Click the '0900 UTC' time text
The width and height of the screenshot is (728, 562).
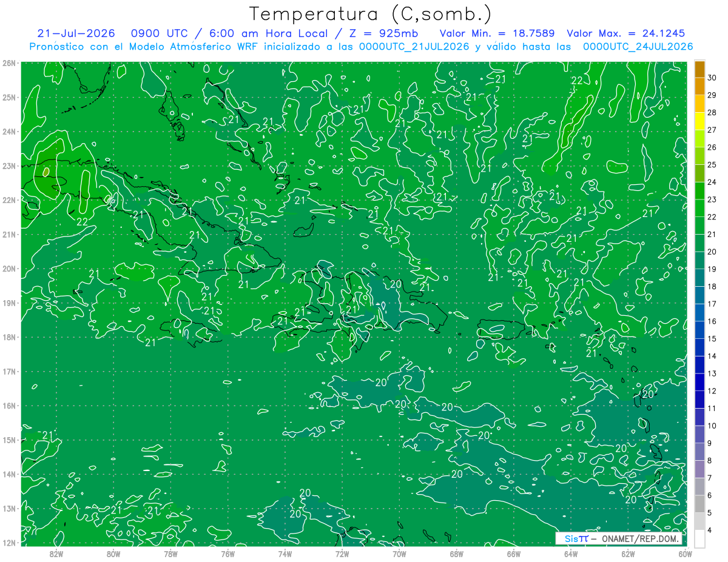point(161,33)
